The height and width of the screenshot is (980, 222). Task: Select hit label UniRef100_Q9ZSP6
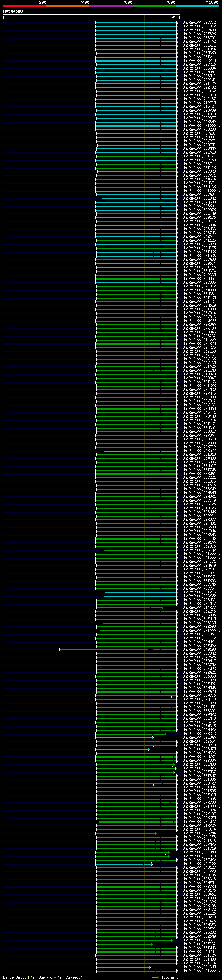pyautogui.click(x=199, y=34)
